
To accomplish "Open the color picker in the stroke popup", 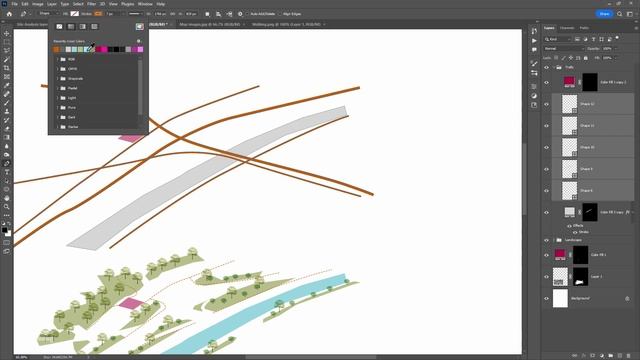I will coord(140,27).
